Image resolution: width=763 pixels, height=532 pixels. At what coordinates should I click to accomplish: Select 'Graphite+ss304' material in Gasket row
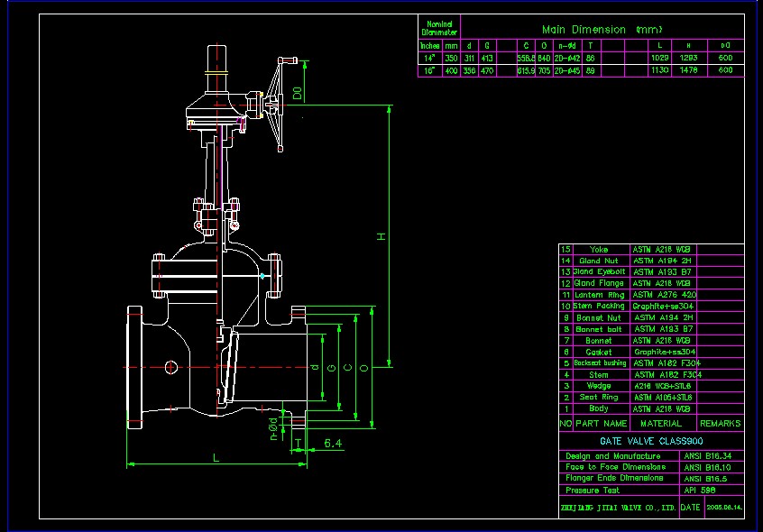pos(665,352)
